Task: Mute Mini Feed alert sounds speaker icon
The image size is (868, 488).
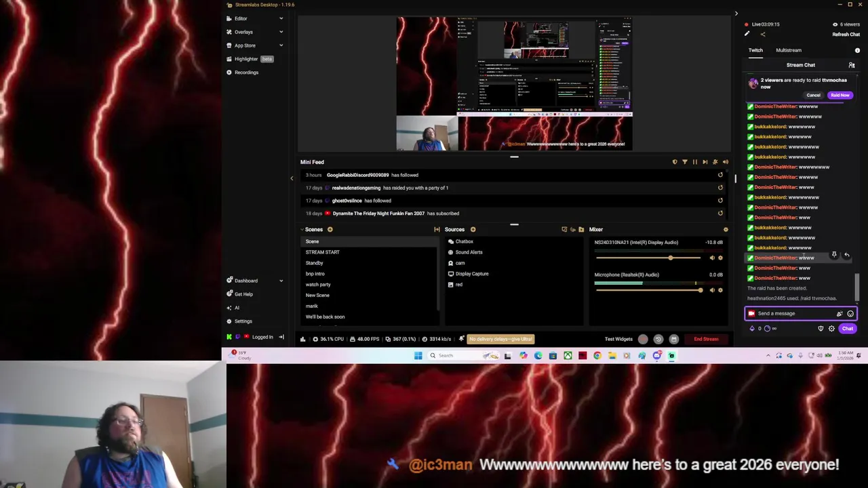Action: point(725,162)
